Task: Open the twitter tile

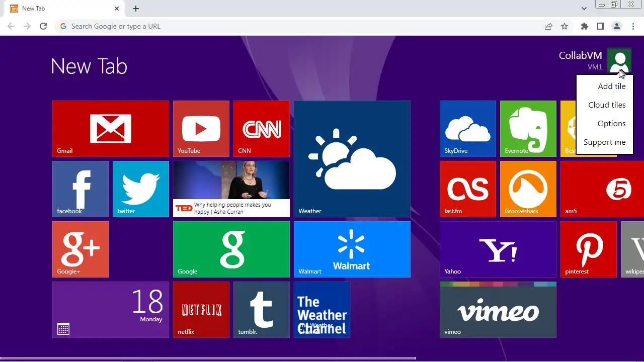Action: coord(141,189)
